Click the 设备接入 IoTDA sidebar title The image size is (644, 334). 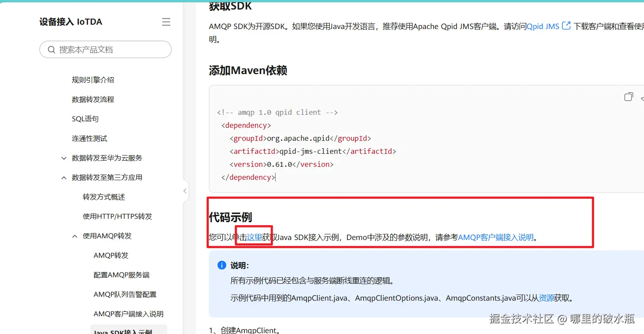(71, 22)
